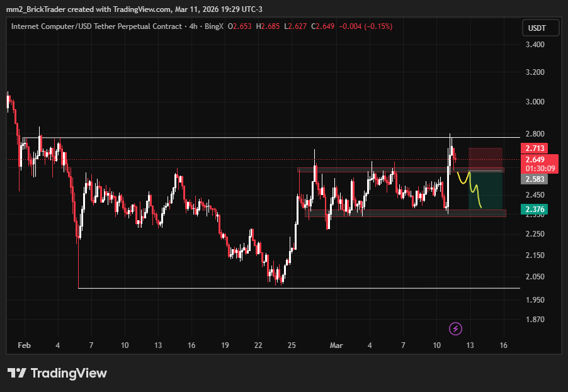Click the 4h timeframe label in header
The width and height of the screenshot is (568, 392).
coord(194,26)
